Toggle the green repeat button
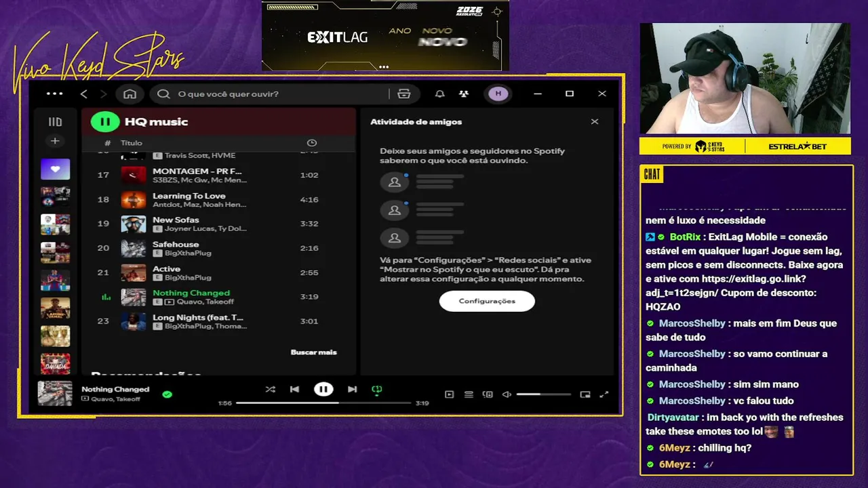 377,389
